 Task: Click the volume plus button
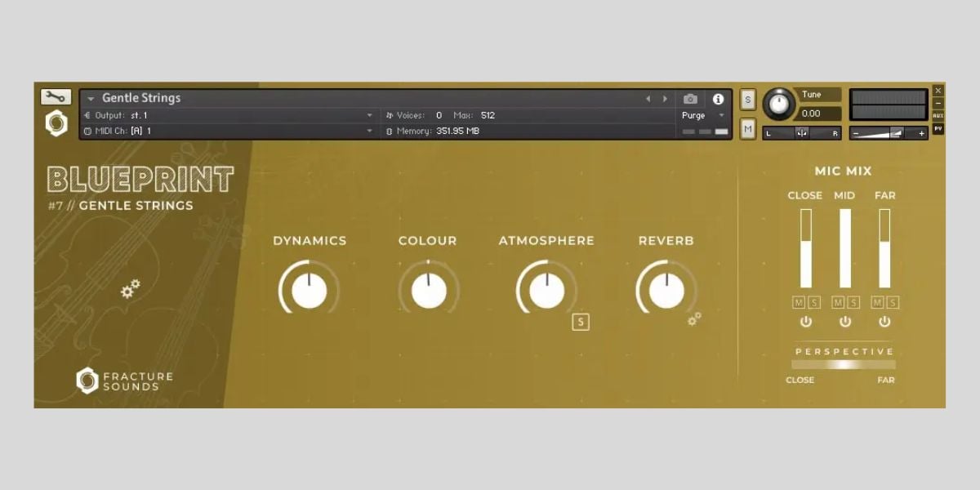[x=922, y=133]
